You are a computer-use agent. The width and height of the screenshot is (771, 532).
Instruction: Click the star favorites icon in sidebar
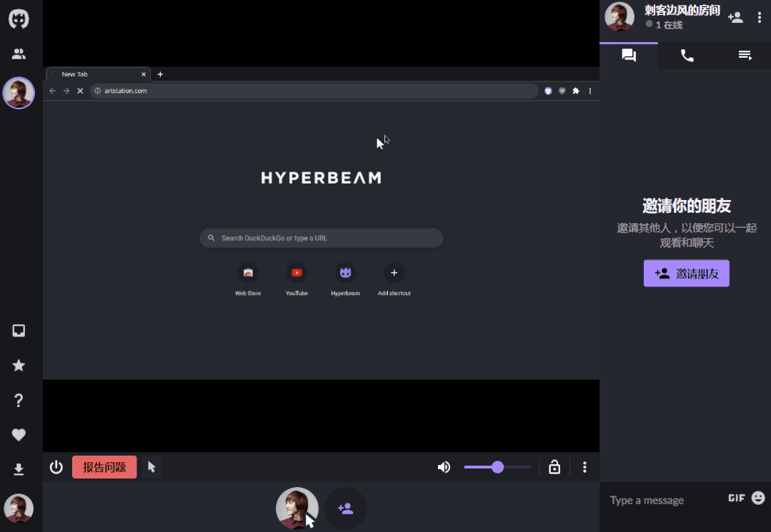(19, 366)
